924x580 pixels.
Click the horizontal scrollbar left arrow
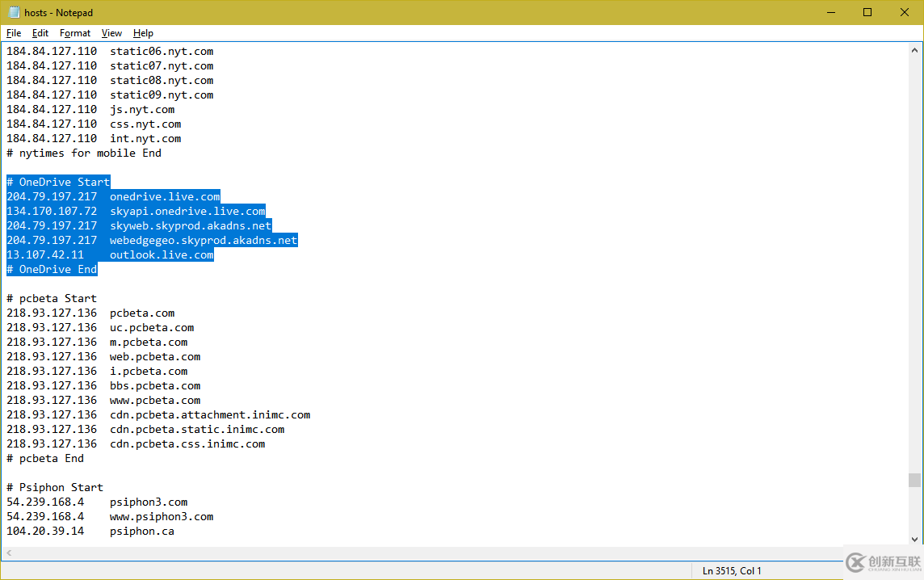click(x=9, y=553)
